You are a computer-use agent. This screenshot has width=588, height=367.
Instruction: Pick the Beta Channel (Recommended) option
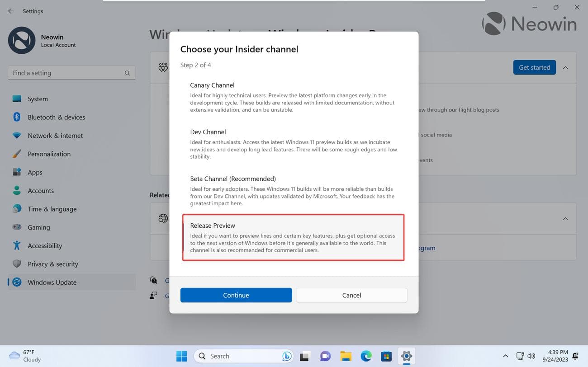(x=293, y=190)
